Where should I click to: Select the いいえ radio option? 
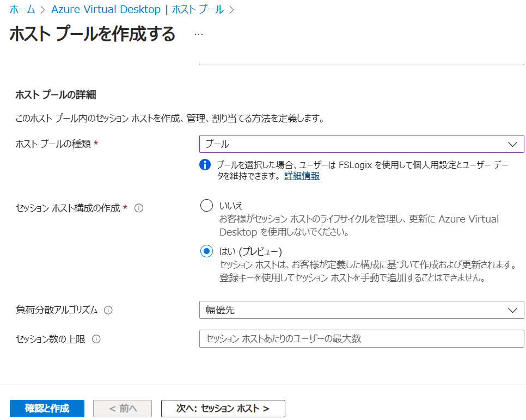click(206, 205)
